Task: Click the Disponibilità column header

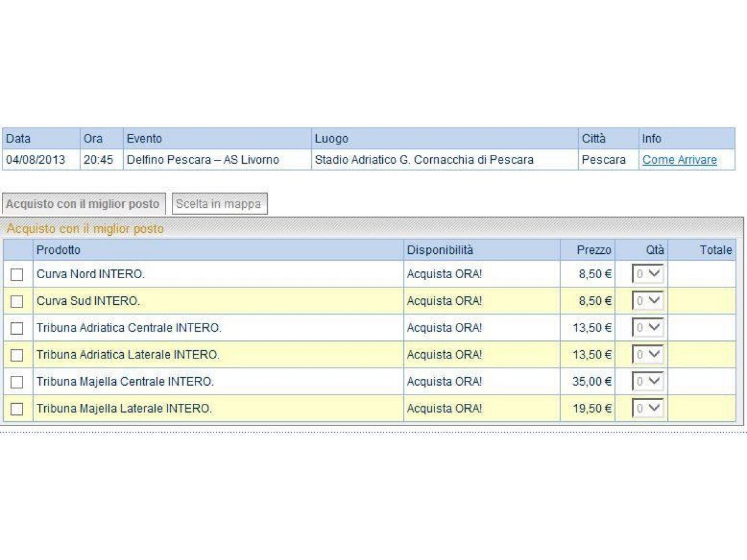Action: [x=440, y=250]
